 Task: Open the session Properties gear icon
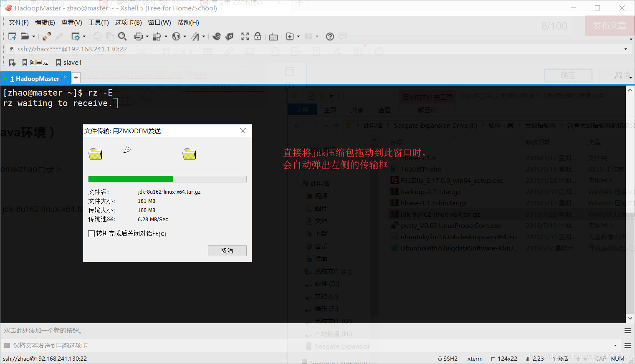tap(76, 36)
